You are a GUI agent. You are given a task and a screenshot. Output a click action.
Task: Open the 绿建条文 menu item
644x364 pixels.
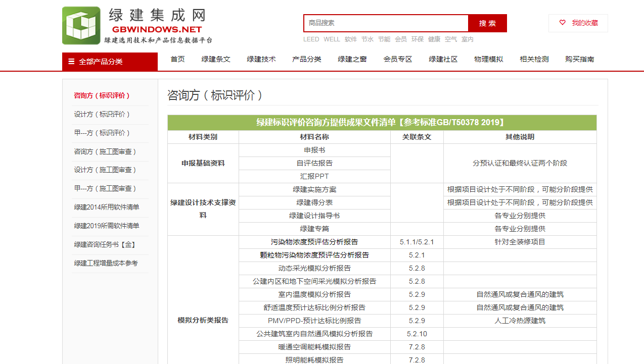pyautogui.click(x=216, y=59)
